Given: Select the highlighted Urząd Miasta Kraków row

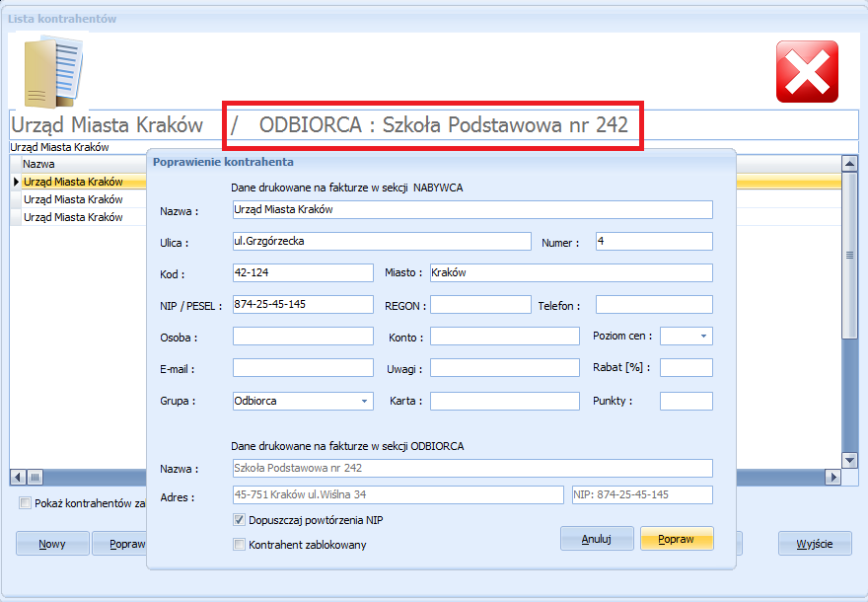Looking at the screenshot, I should click(x=79, y=182).
